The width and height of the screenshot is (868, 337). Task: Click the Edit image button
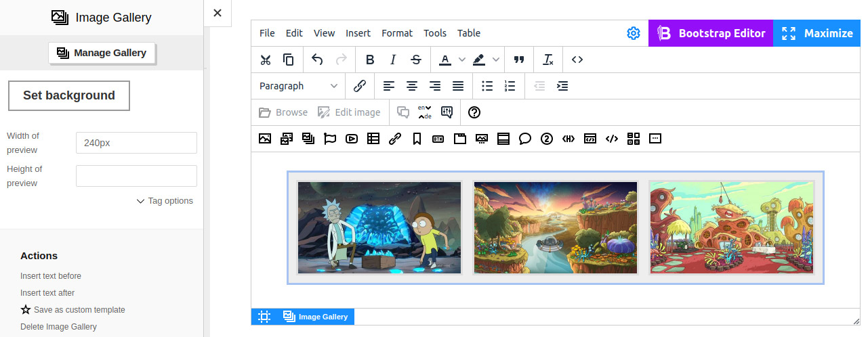click(x=349, y=112)
